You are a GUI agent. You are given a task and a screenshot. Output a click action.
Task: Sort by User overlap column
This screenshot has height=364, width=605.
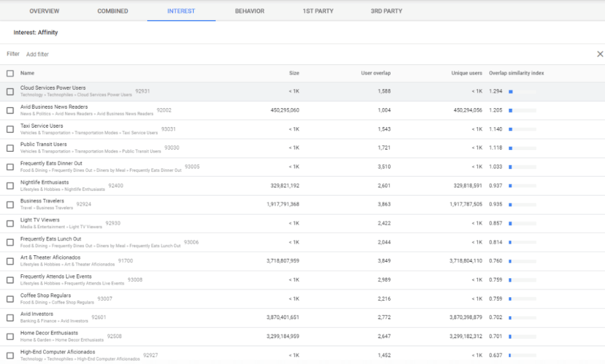click(x=376, y=73)
